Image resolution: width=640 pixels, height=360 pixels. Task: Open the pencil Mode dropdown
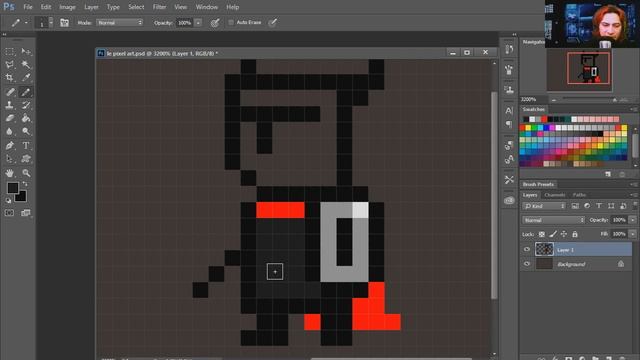120,23
